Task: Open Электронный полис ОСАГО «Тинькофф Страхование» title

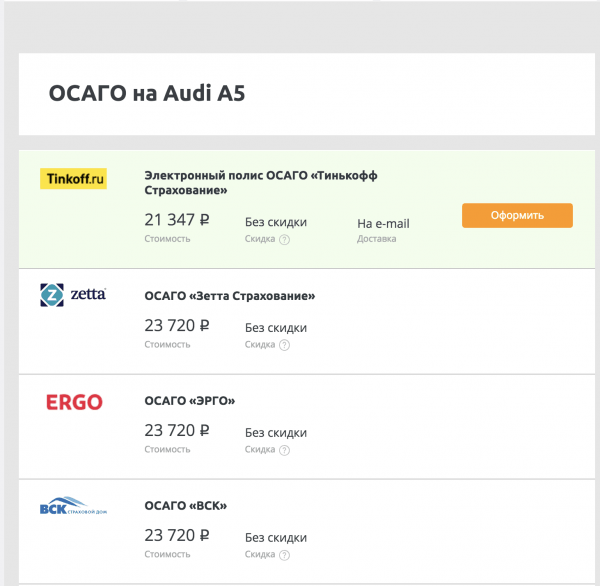Action: coord(261,183)
